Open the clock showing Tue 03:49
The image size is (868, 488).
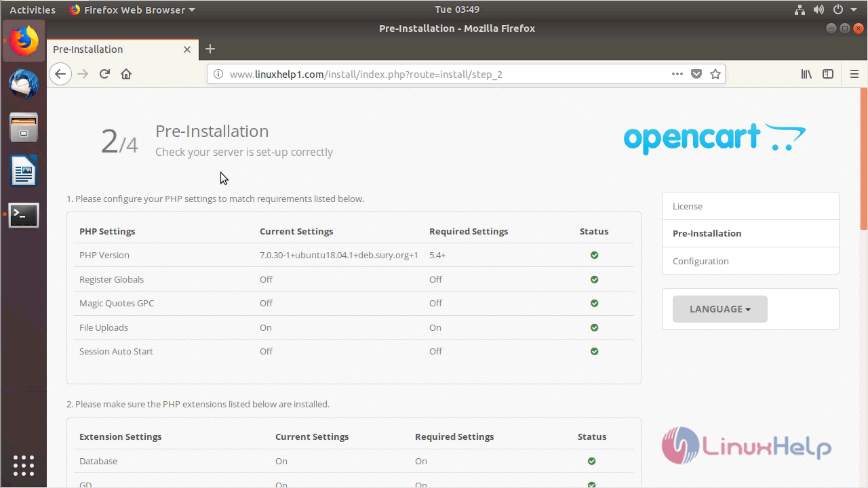[x=457, y=9]
